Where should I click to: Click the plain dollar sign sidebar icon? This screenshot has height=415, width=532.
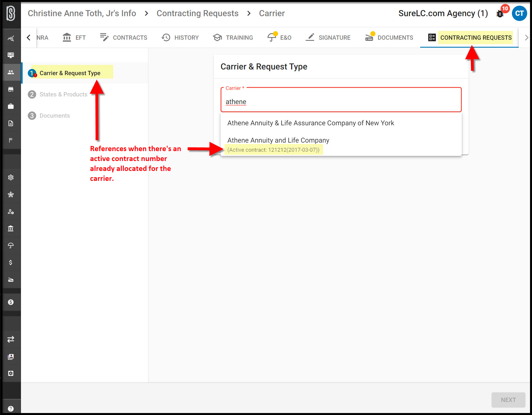coord(11,262)
